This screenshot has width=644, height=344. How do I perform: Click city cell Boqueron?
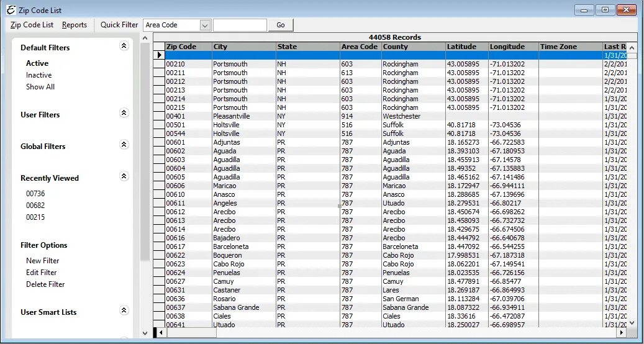coord(244,255)
